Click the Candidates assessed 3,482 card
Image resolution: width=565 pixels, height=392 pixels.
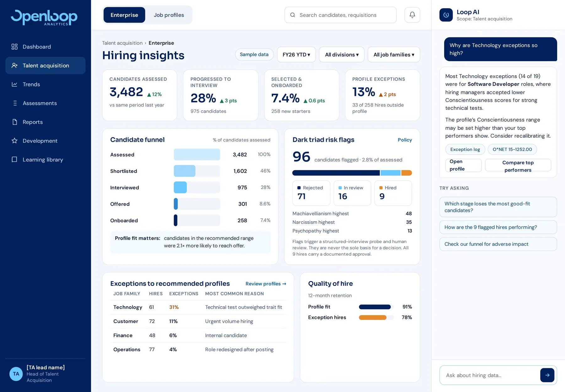140,95
